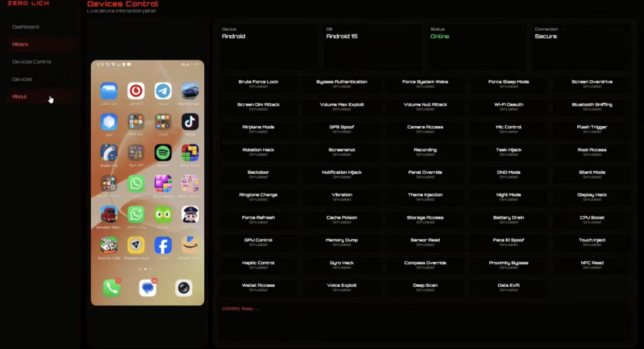The height and width of the screenshot is (349, 644).
Task: Launch the Data Exfil action
Action: click(509, 287)
